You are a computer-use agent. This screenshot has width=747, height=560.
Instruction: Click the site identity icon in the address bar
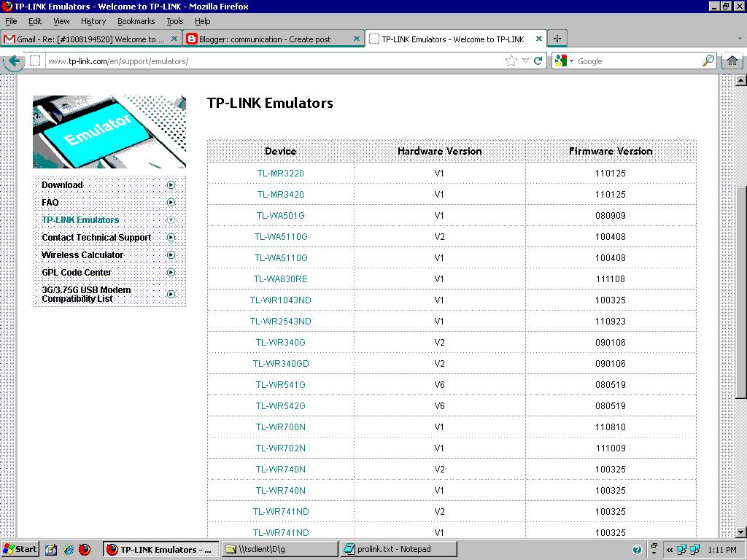[35, 61]
